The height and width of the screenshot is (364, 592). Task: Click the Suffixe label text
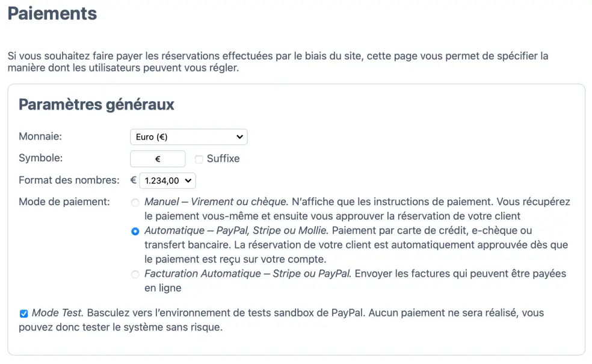click(x=223, y=159)
